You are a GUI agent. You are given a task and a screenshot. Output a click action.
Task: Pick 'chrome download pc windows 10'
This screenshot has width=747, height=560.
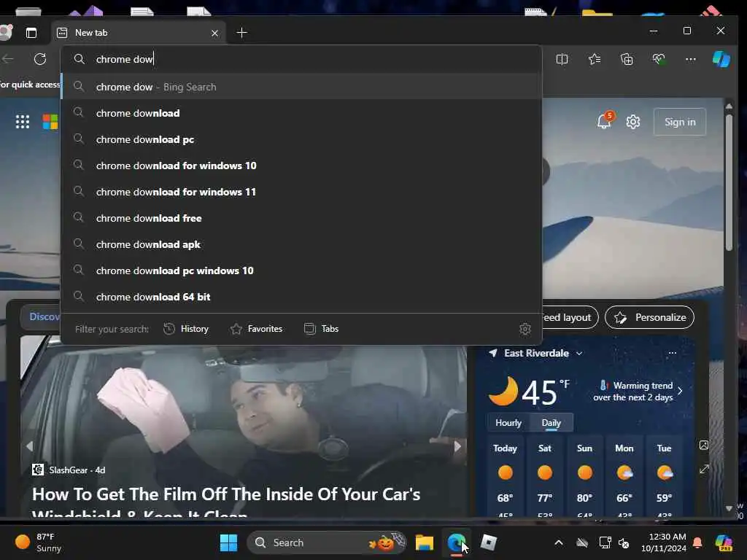[301, 270]
